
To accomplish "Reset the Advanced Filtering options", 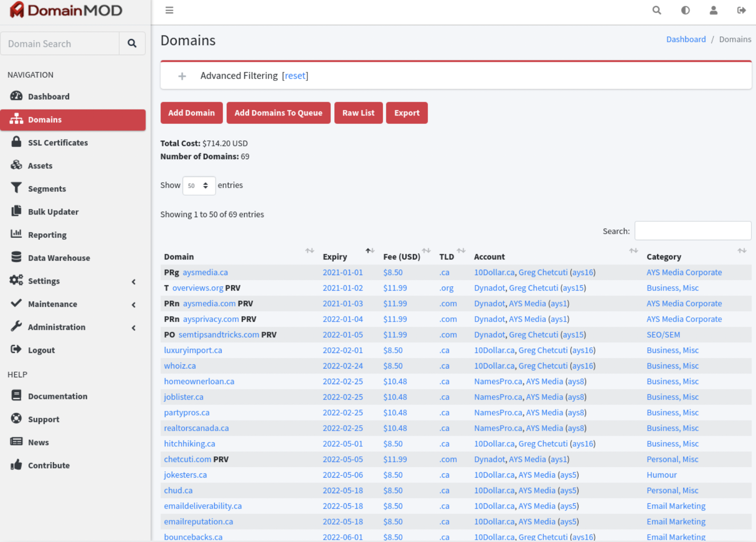I will point(295,75).
